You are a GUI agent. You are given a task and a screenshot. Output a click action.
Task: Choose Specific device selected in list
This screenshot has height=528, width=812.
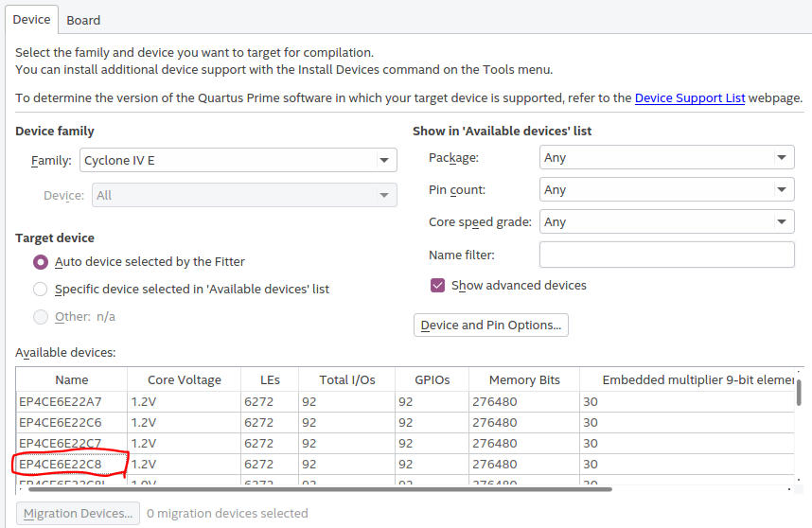pyautogui.click(x=41, y=289)
